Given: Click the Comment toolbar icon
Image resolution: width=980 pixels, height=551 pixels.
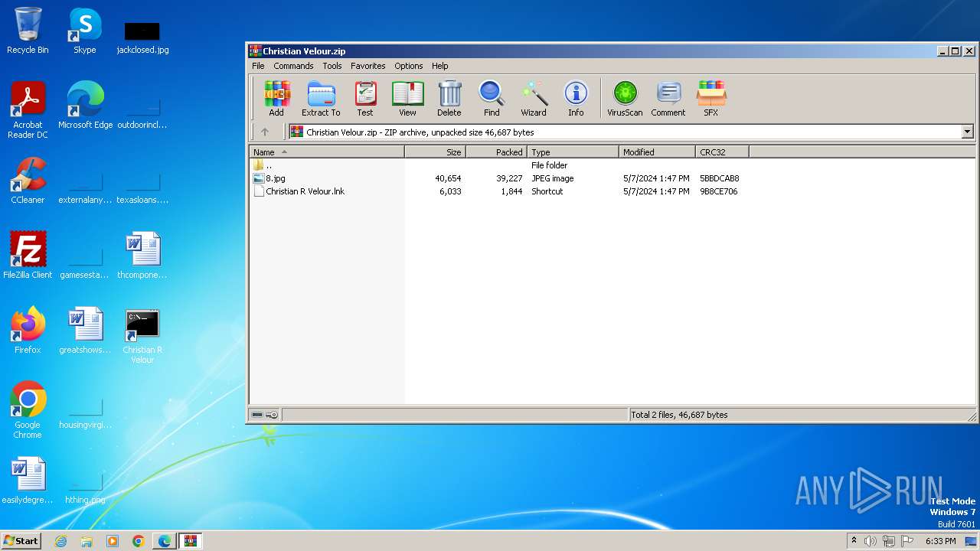Looking at the screenshot, I should [x=668, y=99].
